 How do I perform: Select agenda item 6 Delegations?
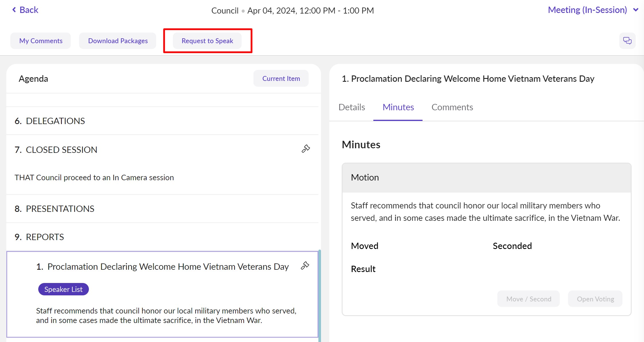click(x=55, y=121)
